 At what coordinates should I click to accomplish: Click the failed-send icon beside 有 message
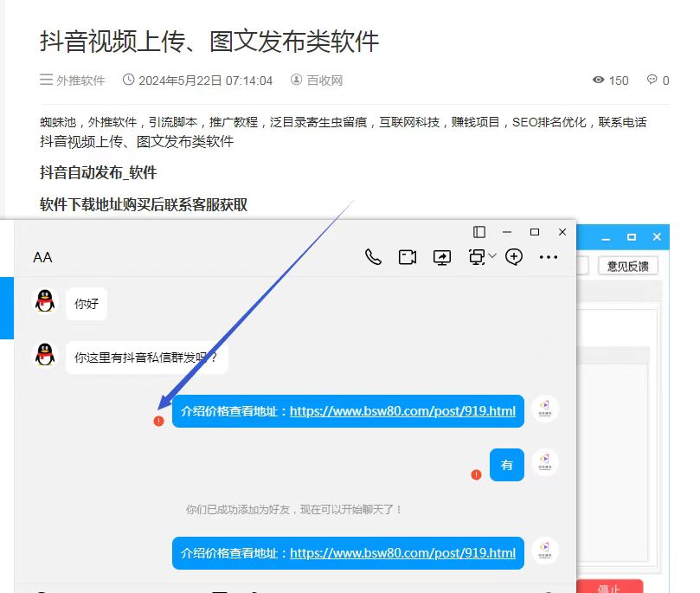[477, 474]
